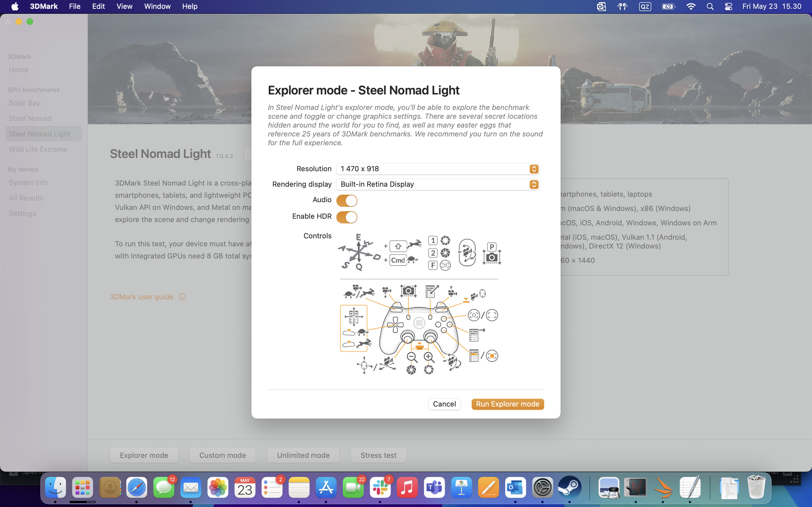Cancel the Explorer mode dialog

pyautogui.click(x=444, y=404)
